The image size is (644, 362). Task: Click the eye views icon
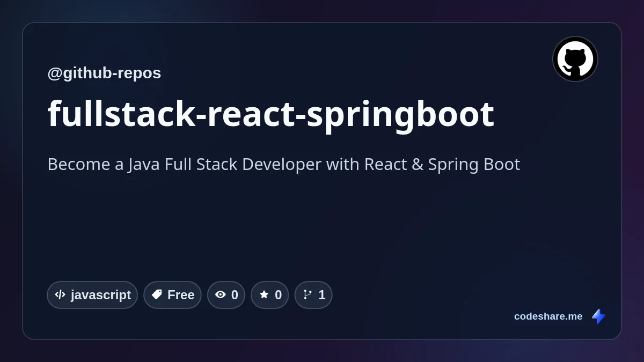pos(221,294)
